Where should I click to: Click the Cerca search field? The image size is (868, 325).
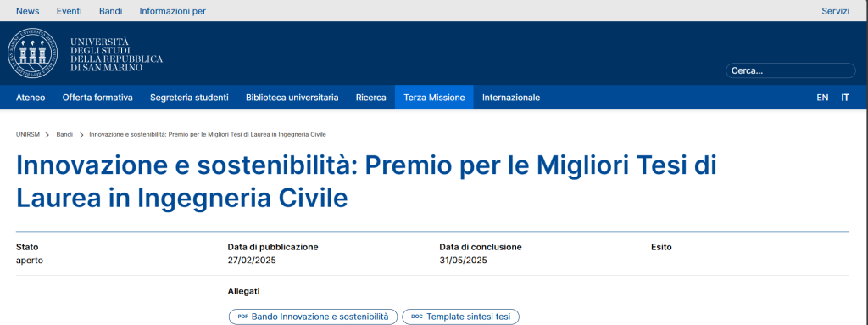click(791, 71)
